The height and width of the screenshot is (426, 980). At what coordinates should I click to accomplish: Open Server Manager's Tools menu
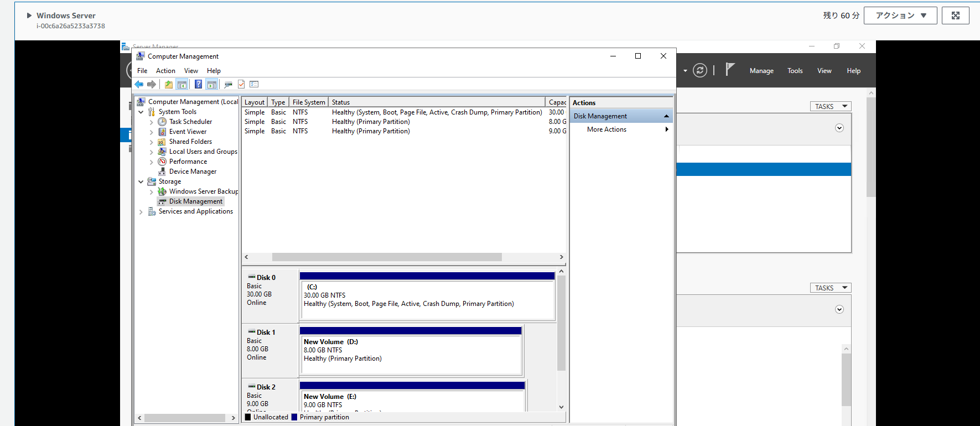[x=795, y=71]
